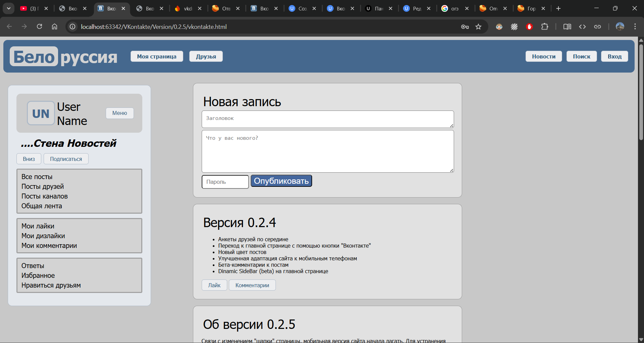Click the browser forward arrow
Screen dimensions: 644x343
point(24,27)
